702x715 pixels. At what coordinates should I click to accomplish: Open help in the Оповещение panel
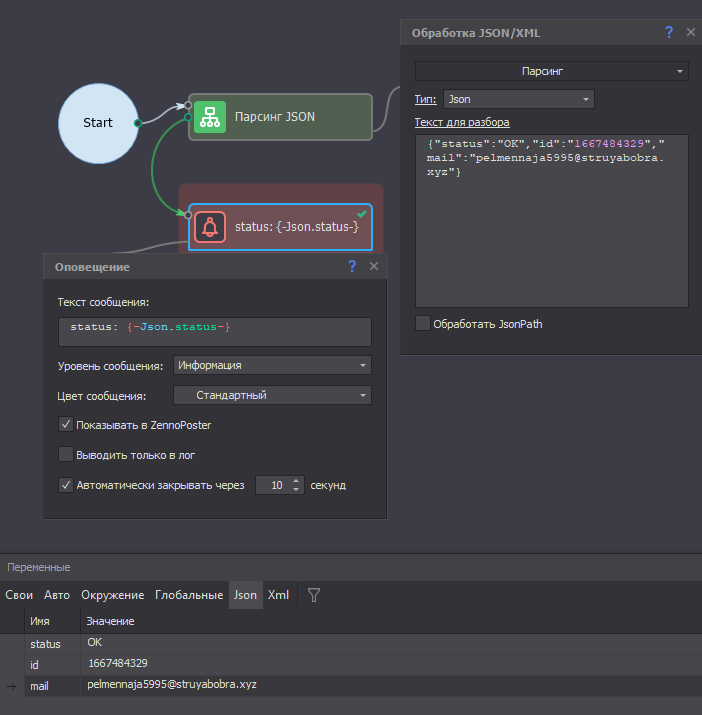[352, 266]
